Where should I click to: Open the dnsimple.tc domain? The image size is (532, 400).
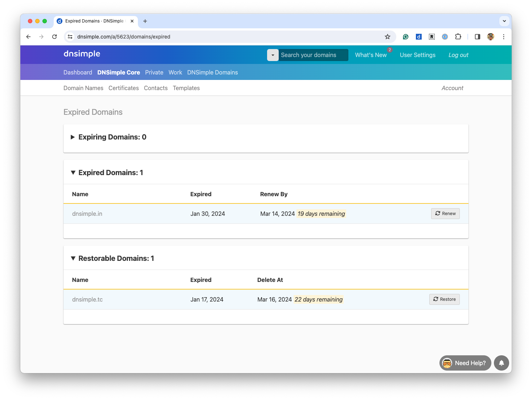[87, 299]
